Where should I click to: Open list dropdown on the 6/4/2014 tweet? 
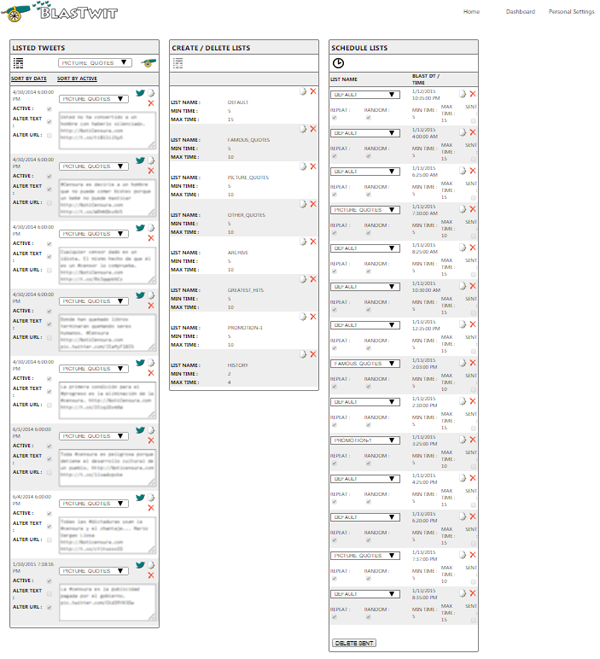tap(94, 503)
